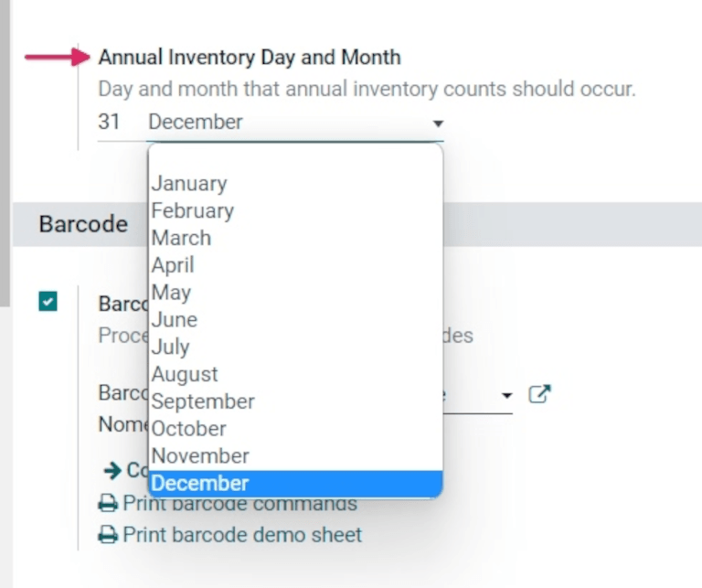This screenshot has height=588, width=702.
Task: Click the Print barcode demo sheet link
Action: (x=242, y=535)
